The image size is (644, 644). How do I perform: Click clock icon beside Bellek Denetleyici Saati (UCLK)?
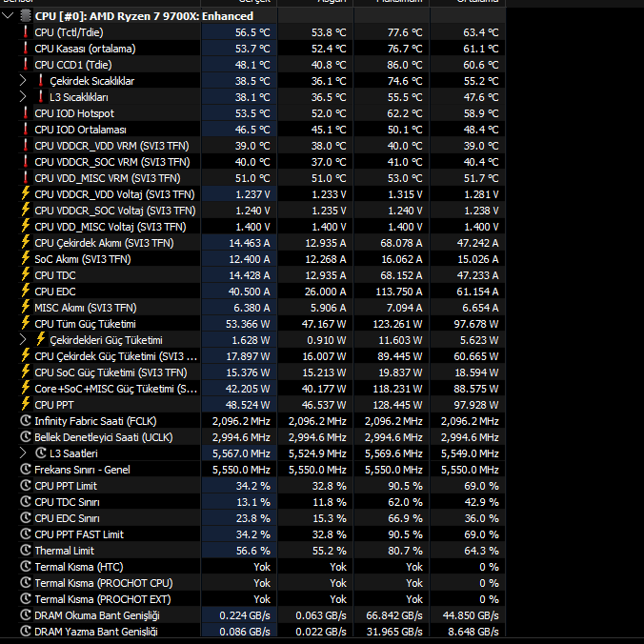point(26,437)
